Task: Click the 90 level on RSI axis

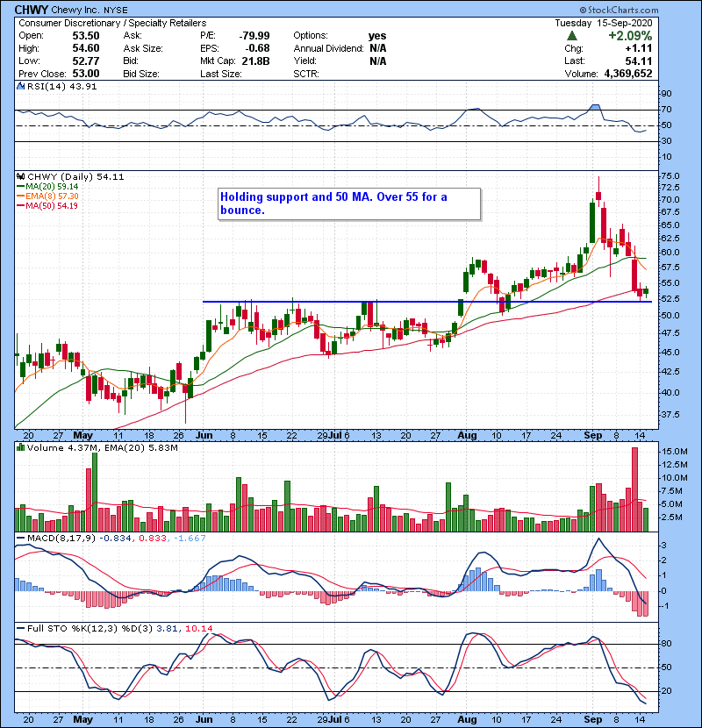Action: point(667,94)
